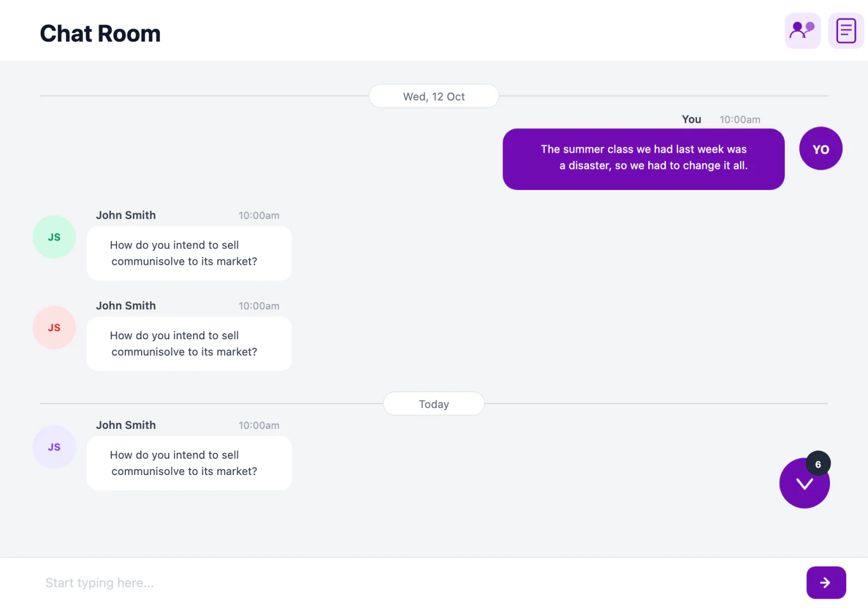Click the unread count badge showing 6
The image size is (868, 608).
(x=818, y=464)
